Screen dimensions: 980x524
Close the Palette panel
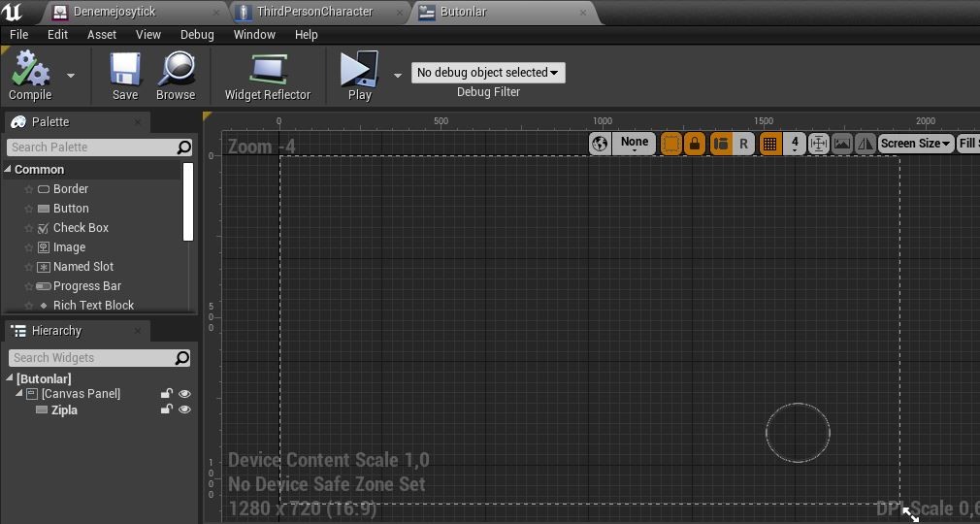pos(138,122)
